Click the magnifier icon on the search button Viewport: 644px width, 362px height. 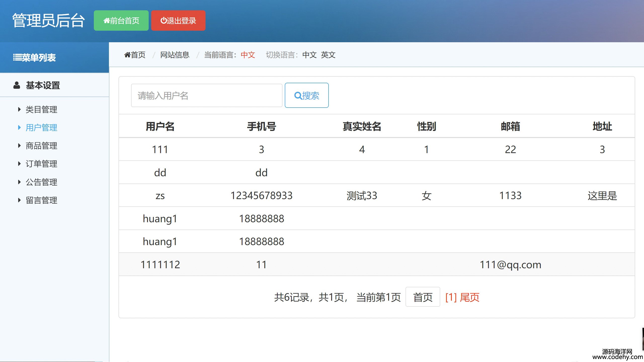click(x=298, y=96)
